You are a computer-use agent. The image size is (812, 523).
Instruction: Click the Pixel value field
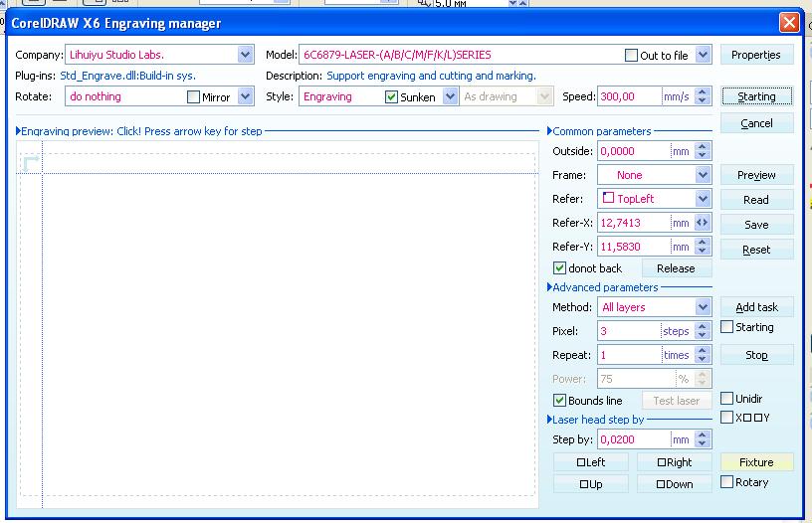[x=629, y=330]
